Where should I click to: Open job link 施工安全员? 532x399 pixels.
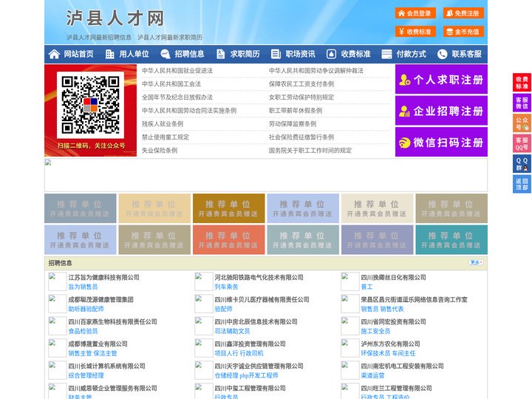[375, 331]
